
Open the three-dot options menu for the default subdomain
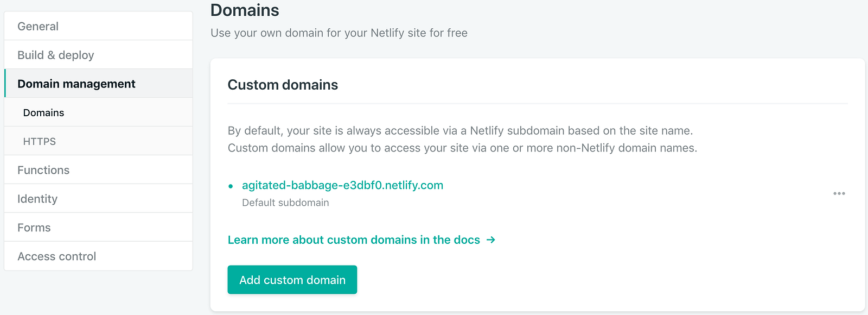click(839, 194)
